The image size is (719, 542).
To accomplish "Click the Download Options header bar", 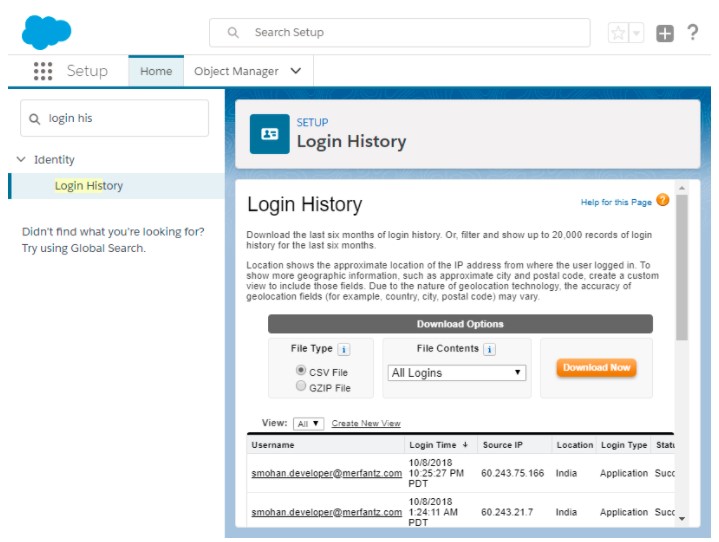I will [460, 324].
